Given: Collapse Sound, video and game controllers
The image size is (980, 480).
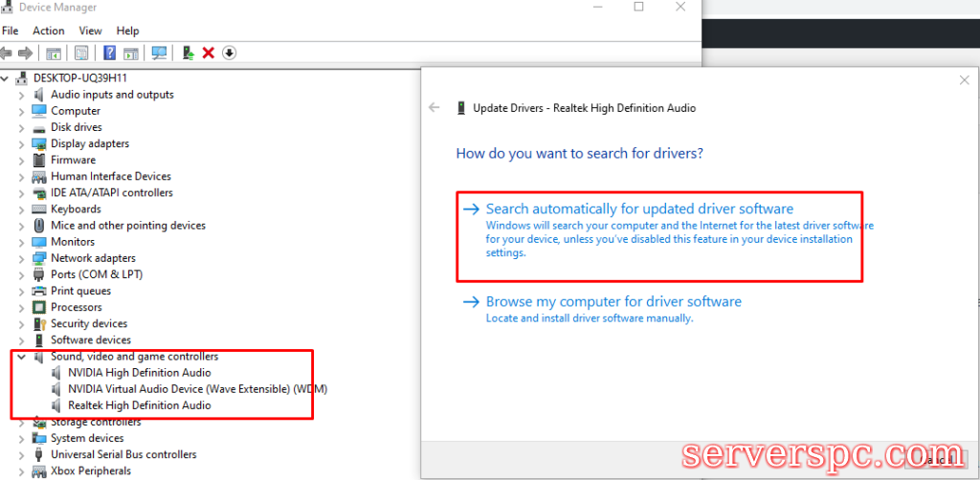Looking at the screenshot, I should coord(21,357).
